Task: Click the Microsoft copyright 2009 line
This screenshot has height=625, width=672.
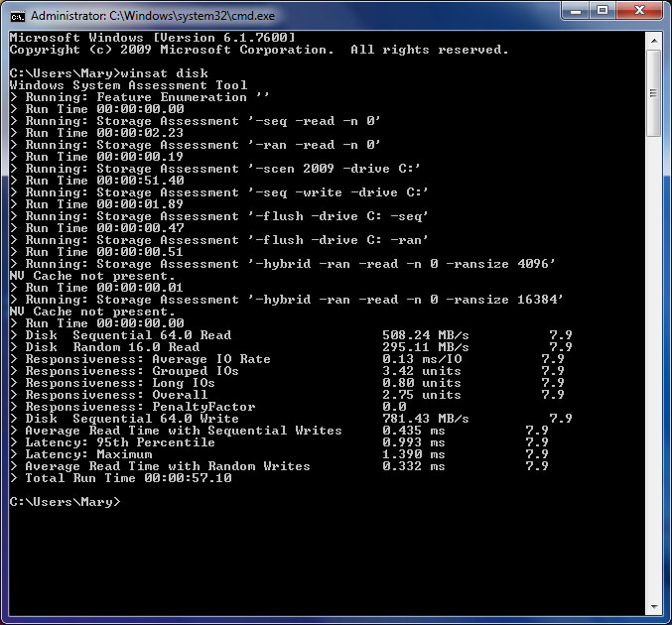Action: (x=259, y=50)
